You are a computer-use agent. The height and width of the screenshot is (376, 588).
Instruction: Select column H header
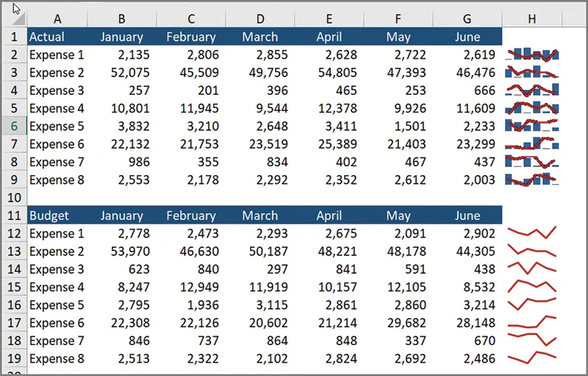pyautogui.click(x=532, y=17)
